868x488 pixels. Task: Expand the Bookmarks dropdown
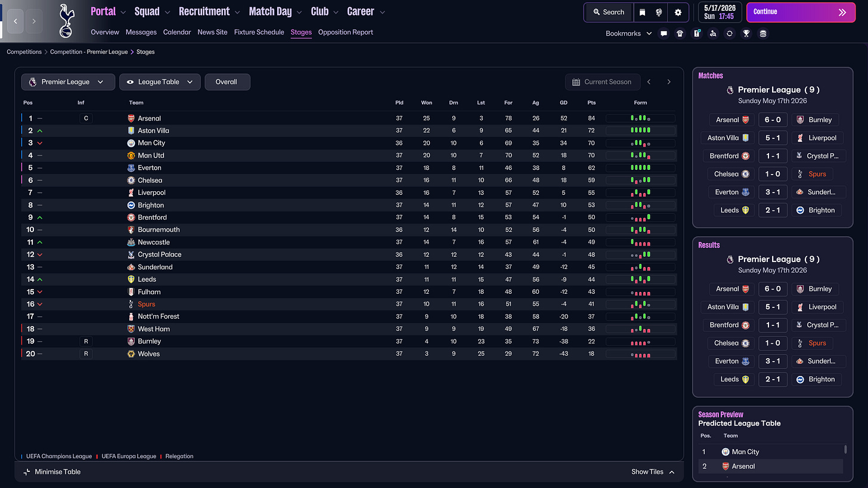[x=629, y=33]
